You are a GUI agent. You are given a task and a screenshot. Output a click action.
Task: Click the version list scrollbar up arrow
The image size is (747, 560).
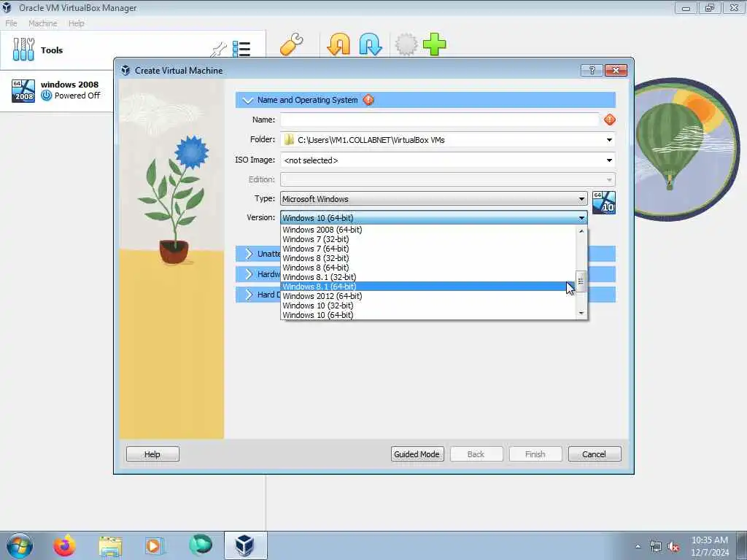[x=581, y=231]
